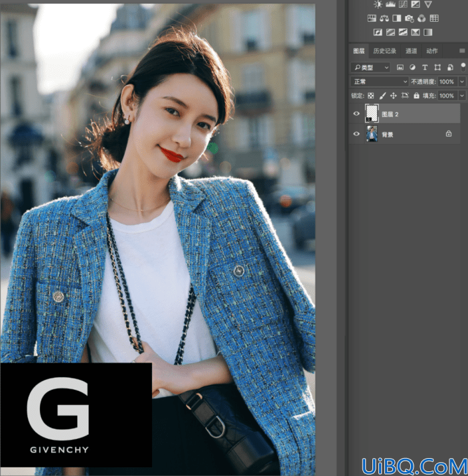This screenshot has width=468, height=476.
Task: Filter layers by pixel layers
Action: (400, 68)
